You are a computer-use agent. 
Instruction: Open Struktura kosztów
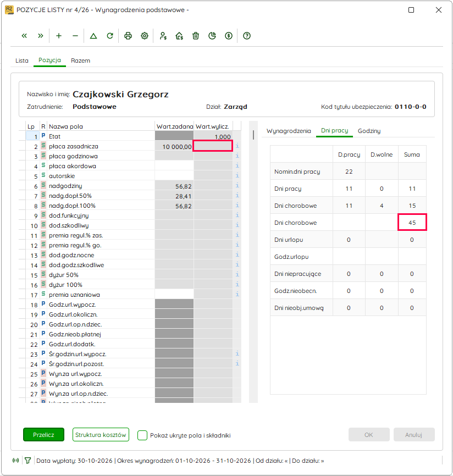tap(101, 435)
